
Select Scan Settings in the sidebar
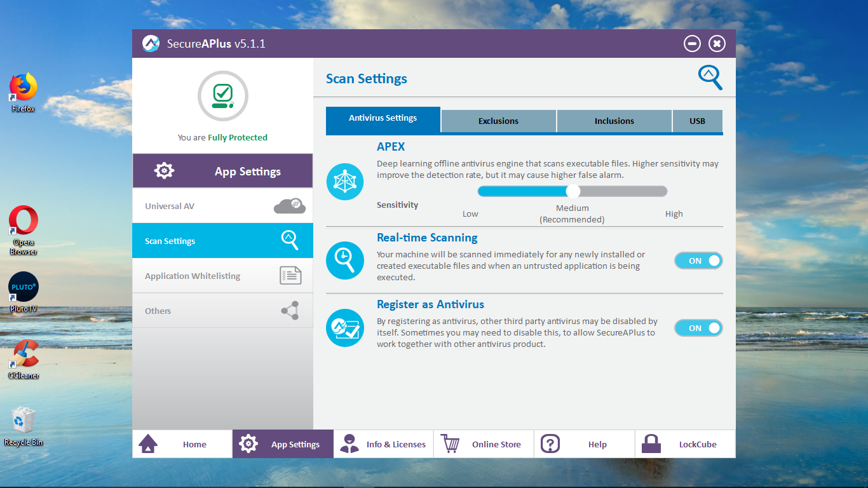tap(222, 241)
